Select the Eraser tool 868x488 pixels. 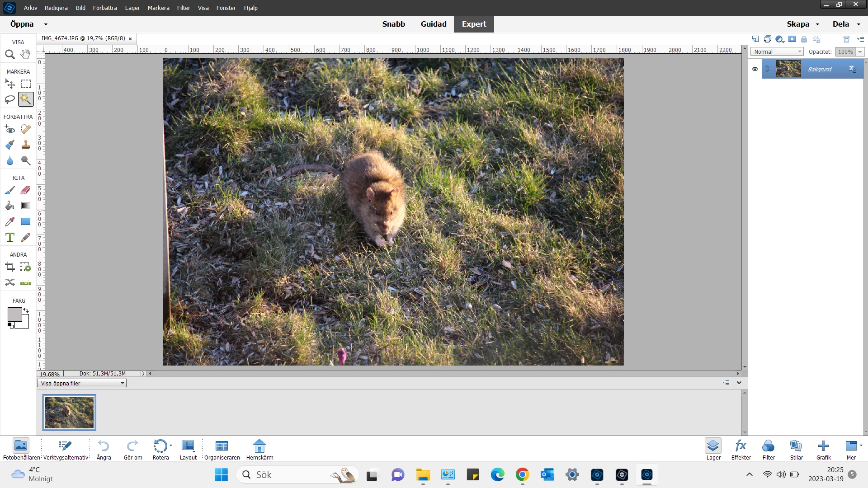[25, 190]
